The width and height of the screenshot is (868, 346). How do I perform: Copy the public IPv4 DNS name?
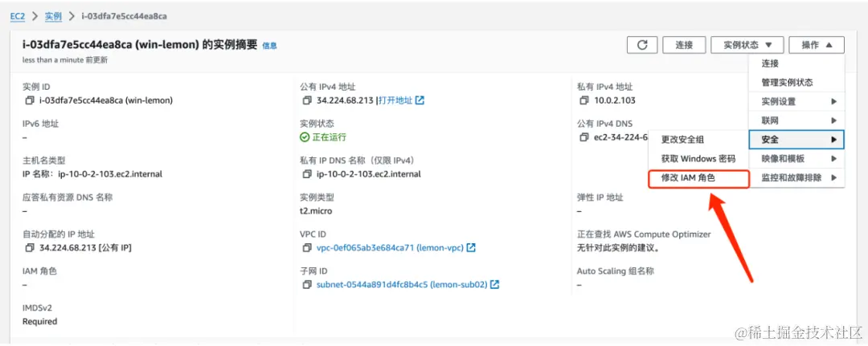[x=584, y=137]
